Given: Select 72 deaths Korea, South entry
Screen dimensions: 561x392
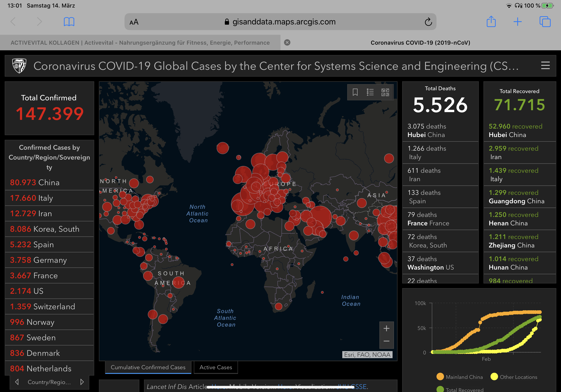Looking at the screenshot, I should 440,241.
